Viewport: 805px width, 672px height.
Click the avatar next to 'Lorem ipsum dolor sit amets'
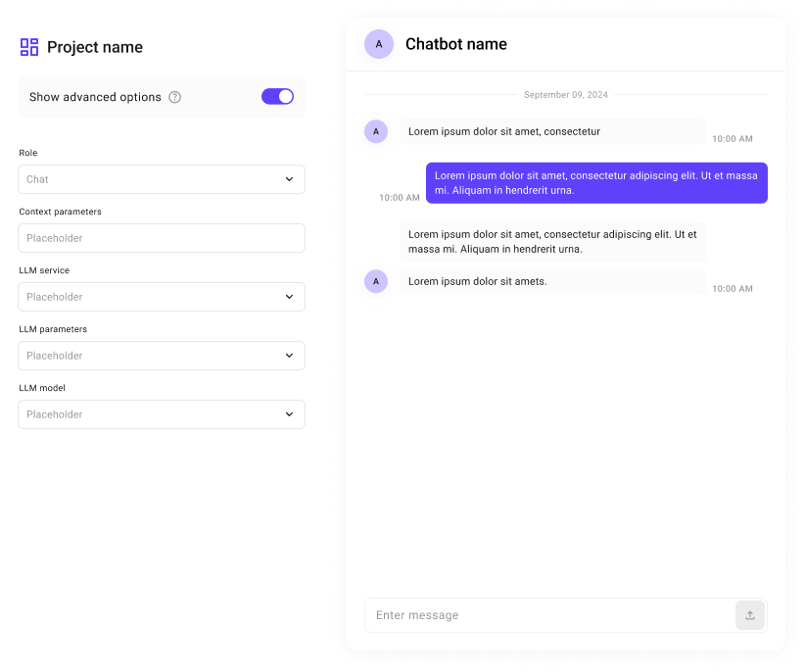[376, 281]
